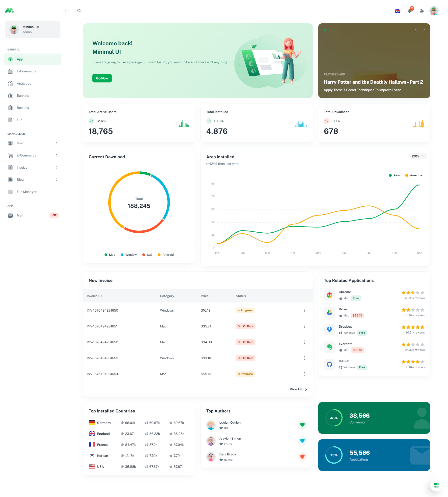Click Chrome's star rating
The width and height of the screenshot is (448, 497).
coord(413,292)
